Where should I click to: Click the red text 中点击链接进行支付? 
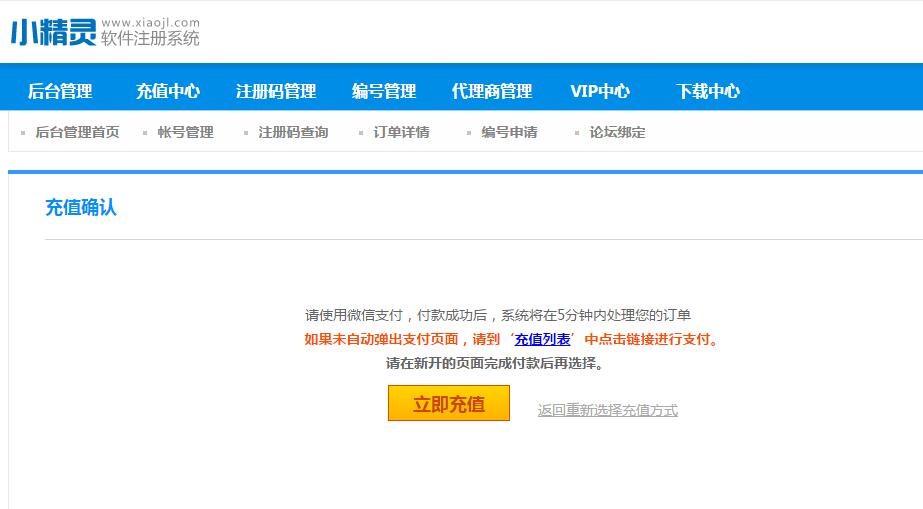point(651,340)
